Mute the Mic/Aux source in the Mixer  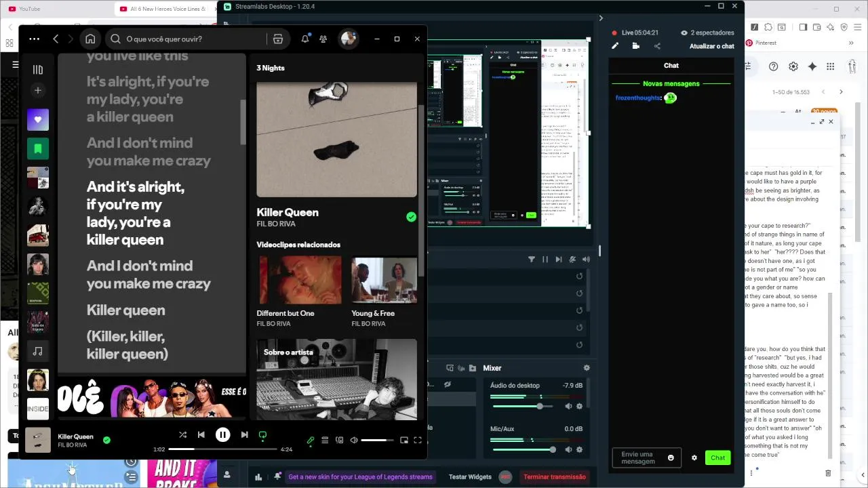pos(568,449)
